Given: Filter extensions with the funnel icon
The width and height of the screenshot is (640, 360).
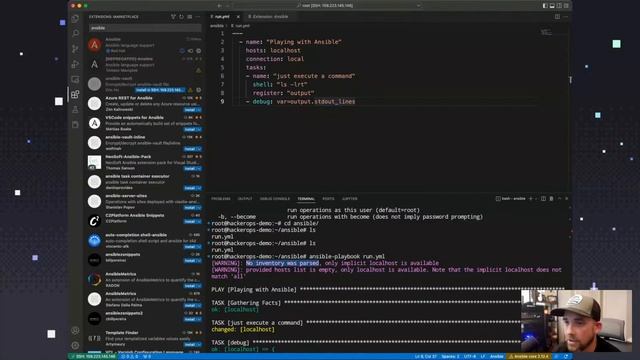Looking at the screenshot, I should (x=173, y=17).
